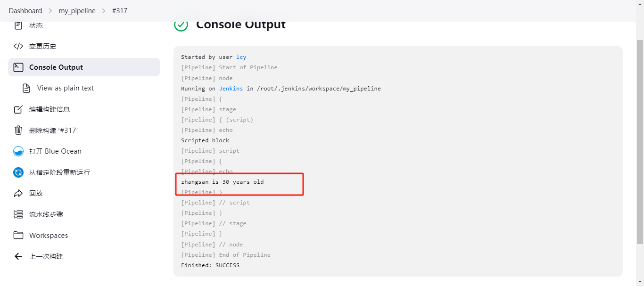The height and width of the screenshot is (286, 644).
Task: Click the 回放 replay arrow icon
Action: point(18,193)
